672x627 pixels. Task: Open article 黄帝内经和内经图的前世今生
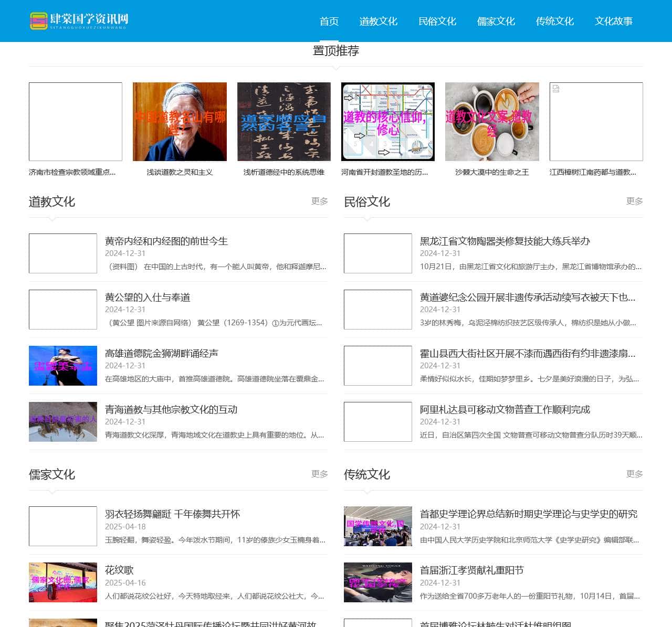coord(166,241)
